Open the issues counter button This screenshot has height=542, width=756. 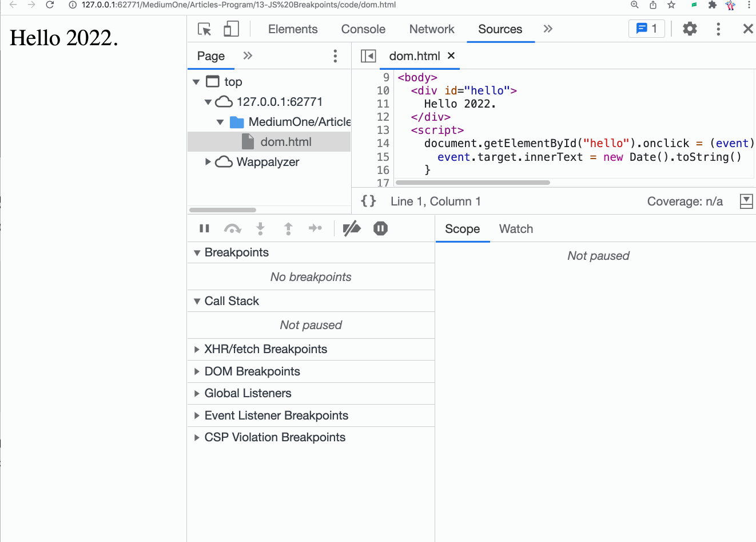point(647,29)
